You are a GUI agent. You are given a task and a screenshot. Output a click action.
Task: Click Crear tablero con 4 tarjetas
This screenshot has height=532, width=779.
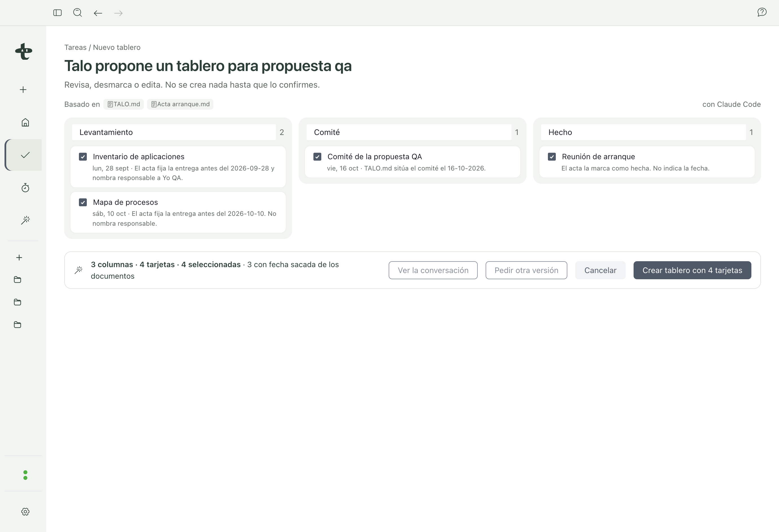coord(692,270)
